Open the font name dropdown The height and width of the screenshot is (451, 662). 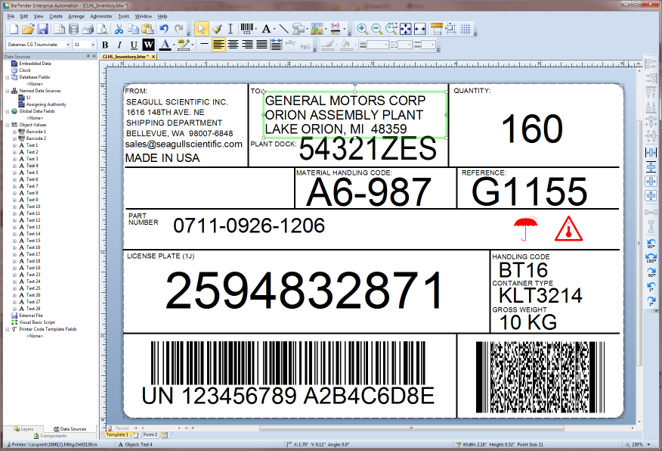pos(68,44)
